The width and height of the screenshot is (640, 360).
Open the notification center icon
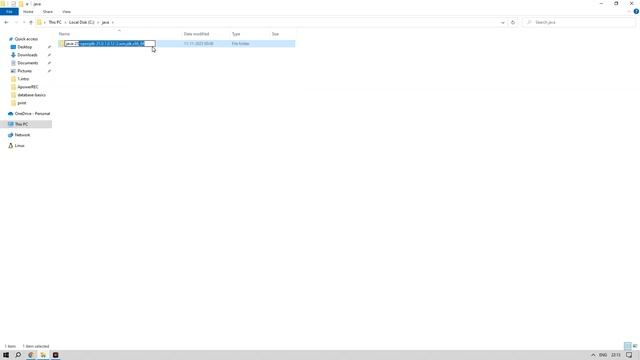(x=629, y=355)
